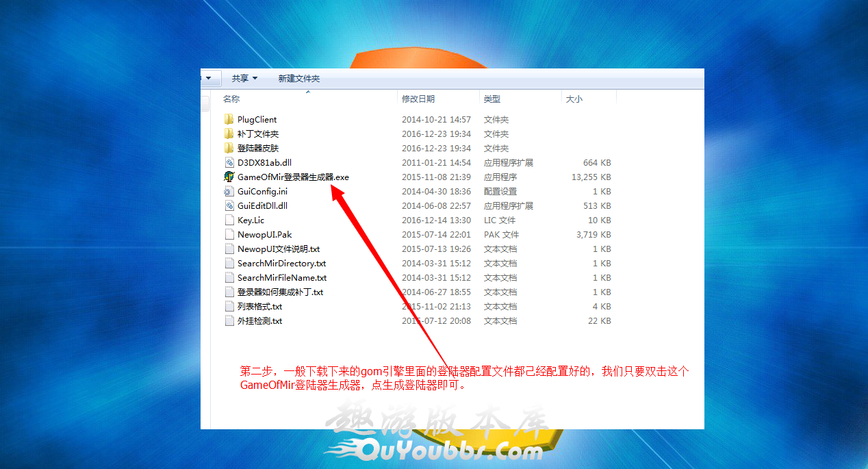The height and width of the screenshot is (469, 868).
Task: Select the 外挂检测.txt file name
Action: pyautogui.click(x=259, y=321)
